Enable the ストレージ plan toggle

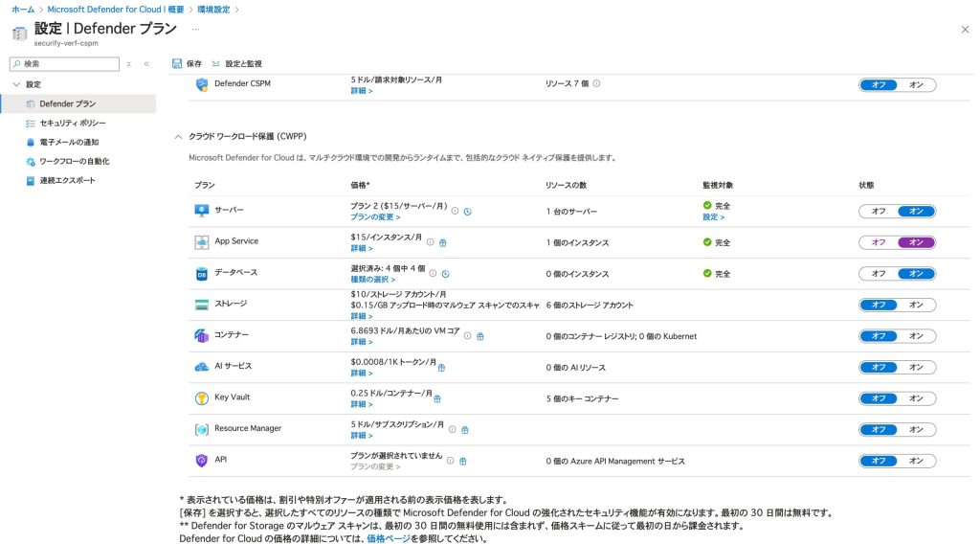click(x=916, y=305)
